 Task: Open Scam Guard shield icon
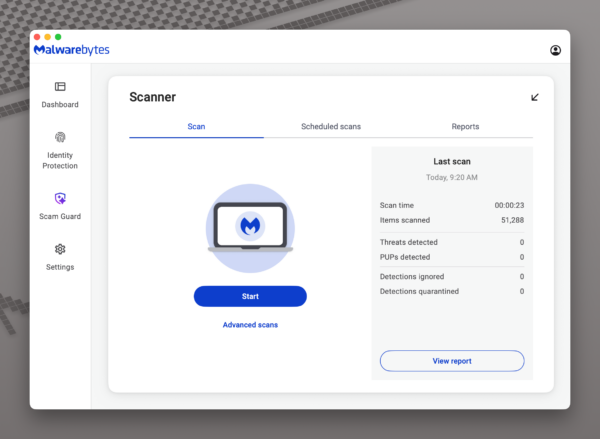pos(60,198)
